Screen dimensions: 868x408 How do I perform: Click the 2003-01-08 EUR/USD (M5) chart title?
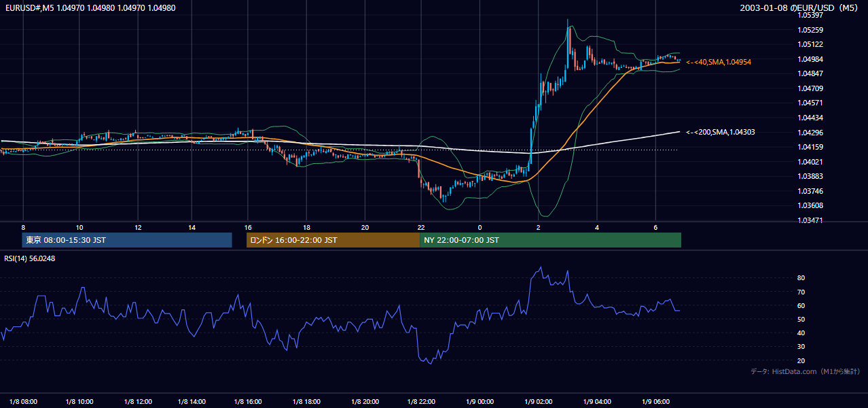799,8
